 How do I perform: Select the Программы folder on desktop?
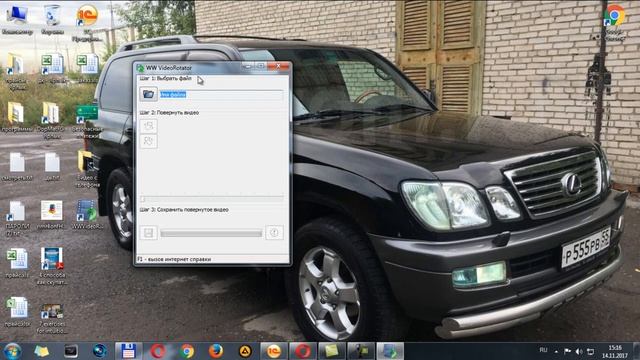(x=17, y=118)
